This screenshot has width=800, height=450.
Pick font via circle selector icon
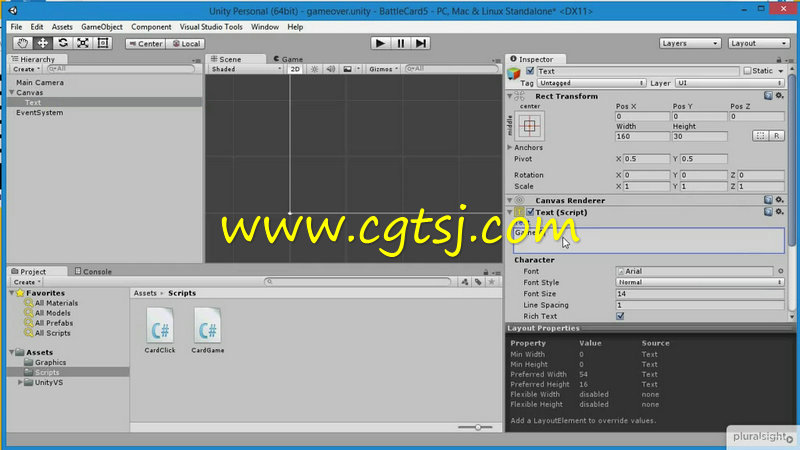780,271
